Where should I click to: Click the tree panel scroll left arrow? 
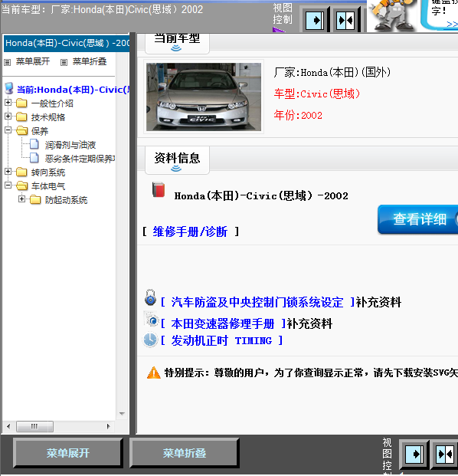[x=8, y=426]
